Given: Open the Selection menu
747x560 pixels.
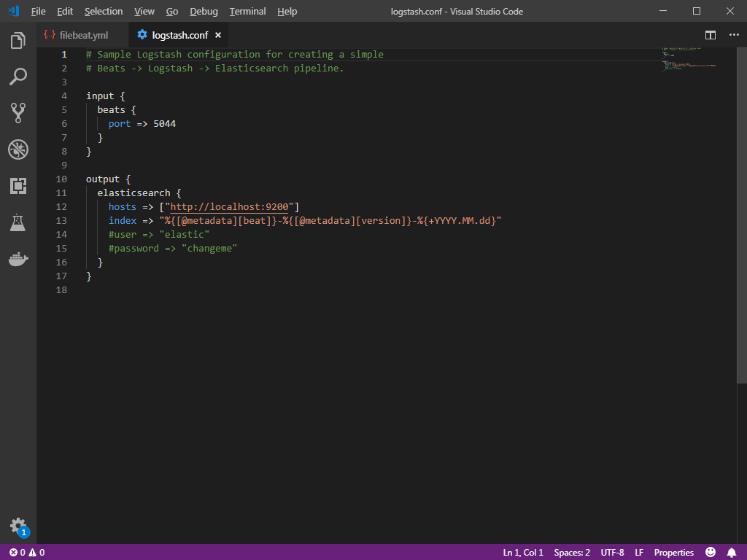Looking at the screenshot, I should (x=104, y=12).
